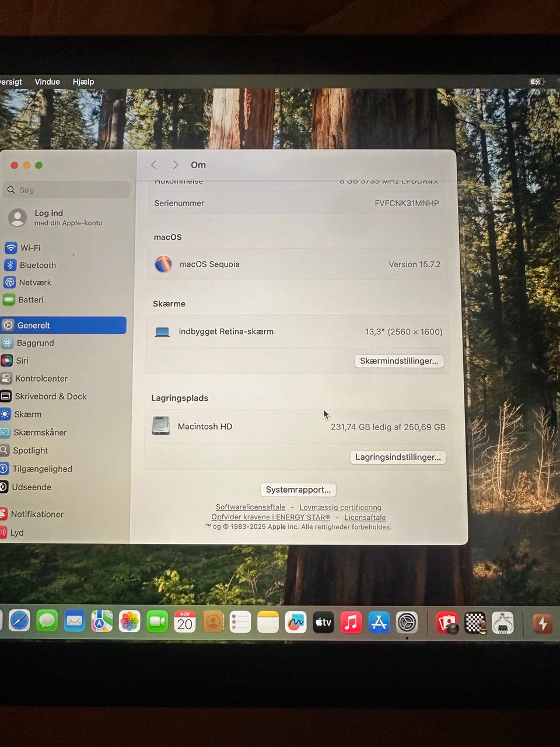Click the Indbygget Retina-skærm row
The width and height of the screenshot is (560, 747).
pyautogui.click(x=297, y=331)
